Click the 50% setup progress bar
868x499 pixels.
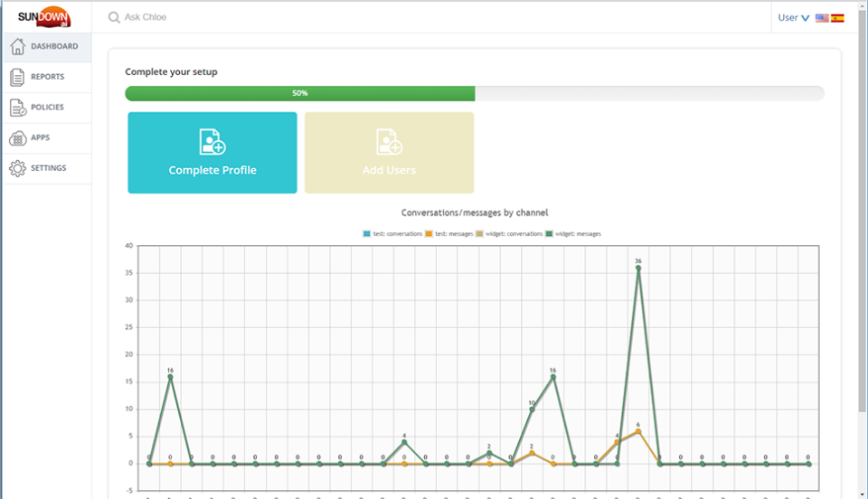(x=475, y=93)
